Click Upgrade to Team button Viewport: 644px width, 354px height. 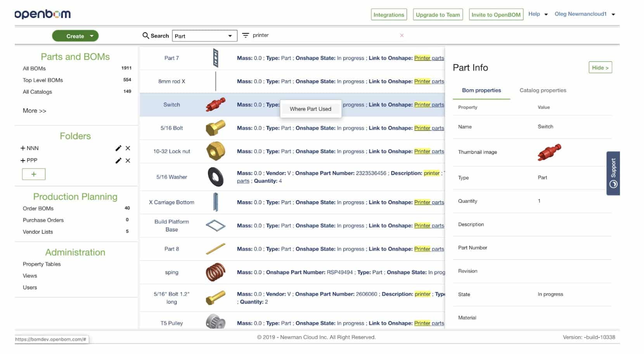click(438, 15)
